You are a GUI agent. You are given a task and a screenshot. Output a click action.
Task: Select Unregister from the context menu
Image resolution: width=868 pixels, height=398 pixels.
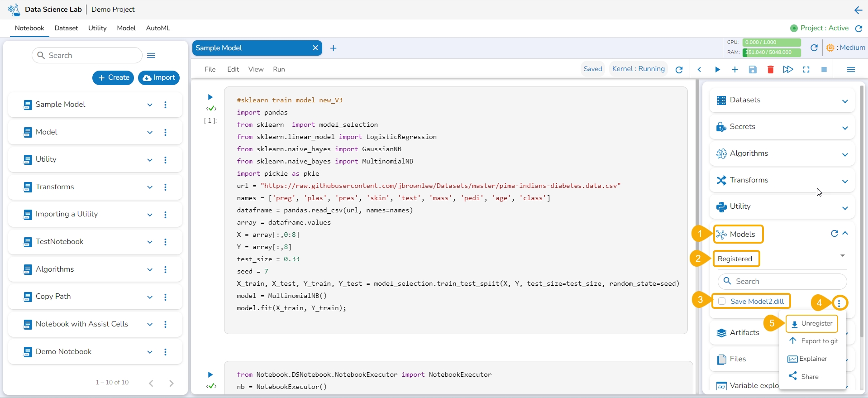pyautogui.click(x=812, y=324)
